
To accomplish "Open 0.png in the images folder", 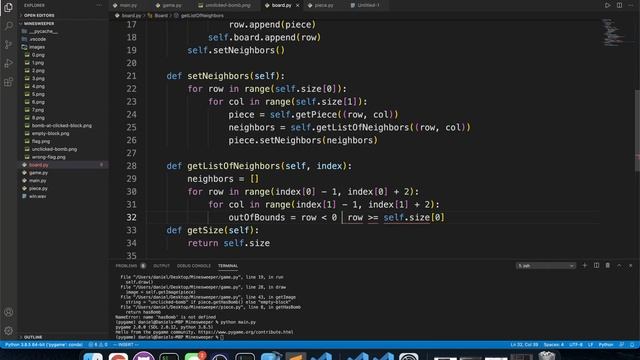I will click(38, 55).
